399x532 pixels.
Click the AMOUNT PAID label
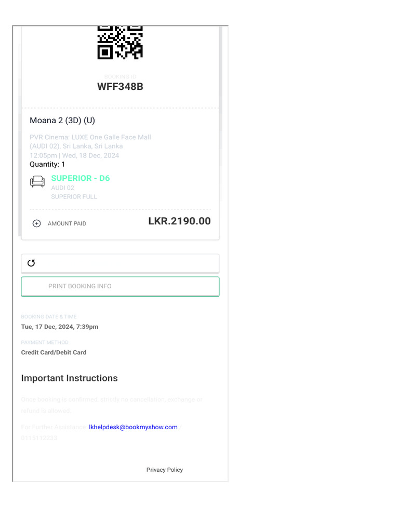pos(67,223)
